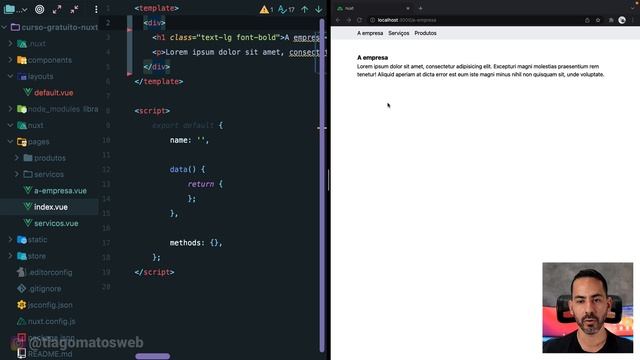Expand the .nuxt folder
The height and width of the screenshot is (360, 640).
[x=11, y=43]
